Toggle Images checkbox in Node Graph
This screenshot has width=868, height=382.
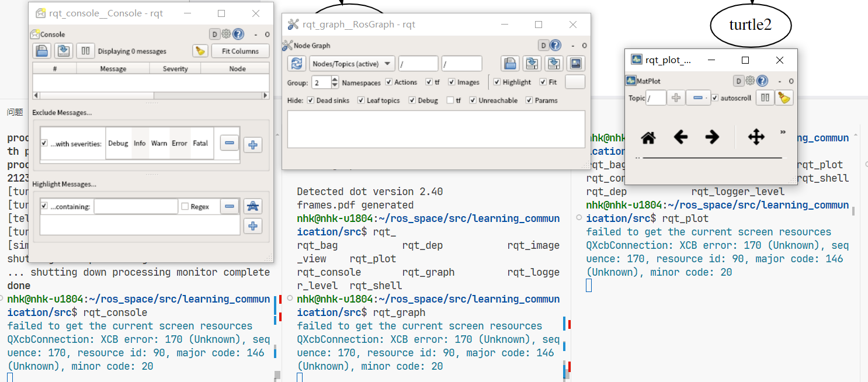pos(452,82)
